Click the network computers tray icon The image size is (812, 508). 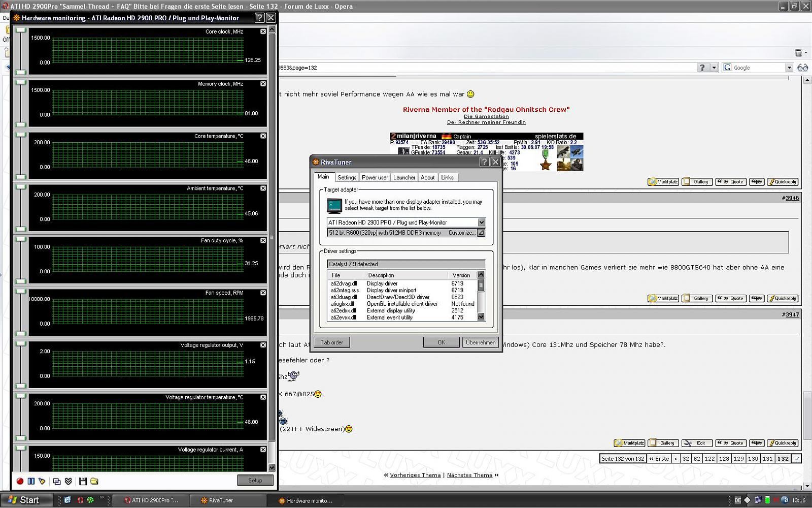[757, 500]
